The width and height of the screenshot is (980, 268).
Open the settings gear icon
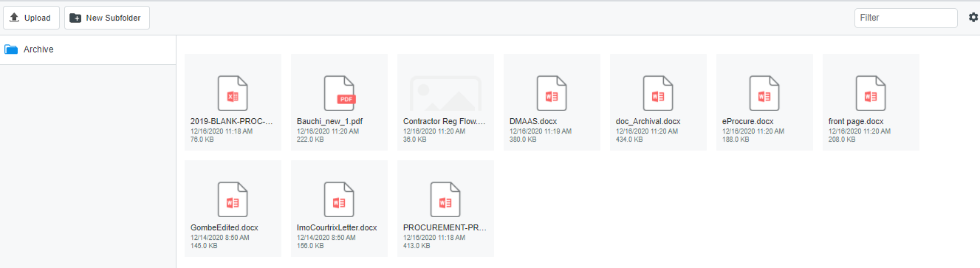click(973, 18)
